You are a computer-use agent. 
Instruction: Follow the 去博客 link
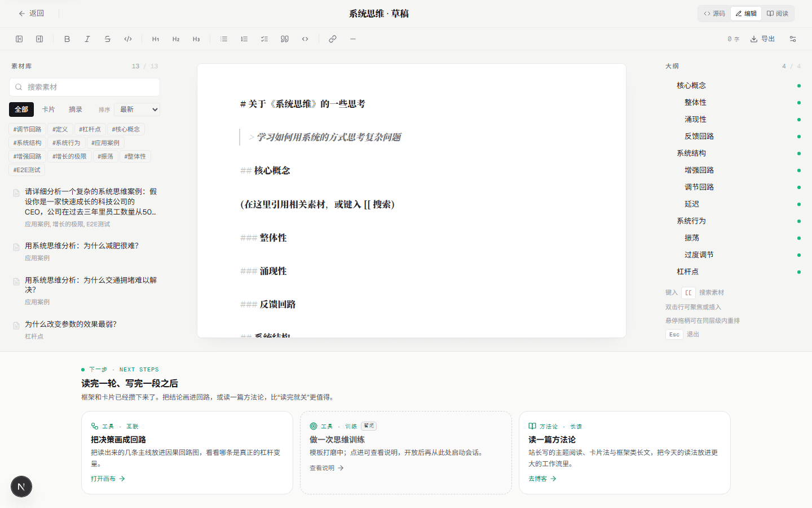click(542, 479)
